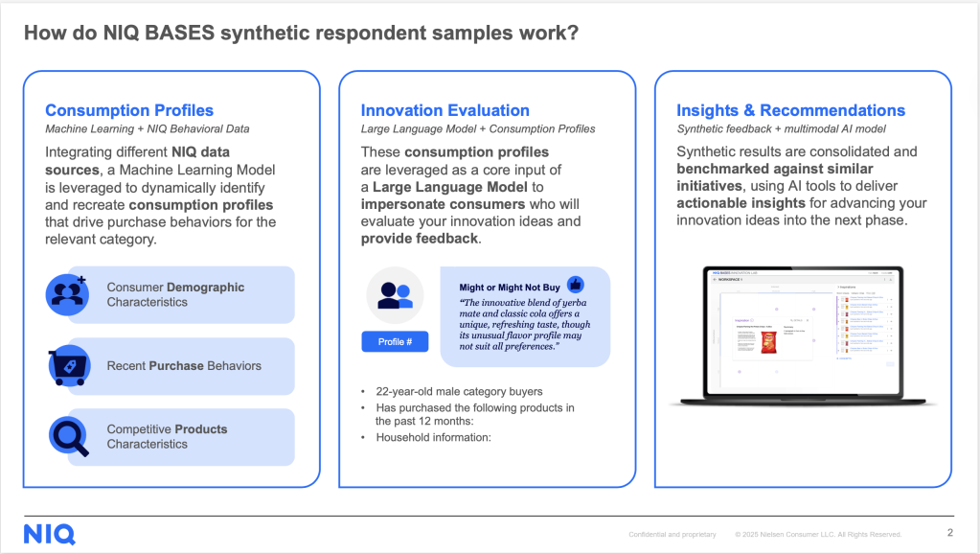Viewport: 980px width, 554px height.
Task: Click the export icon at the workspace header's right edge
Action: [x=891, y=279]
